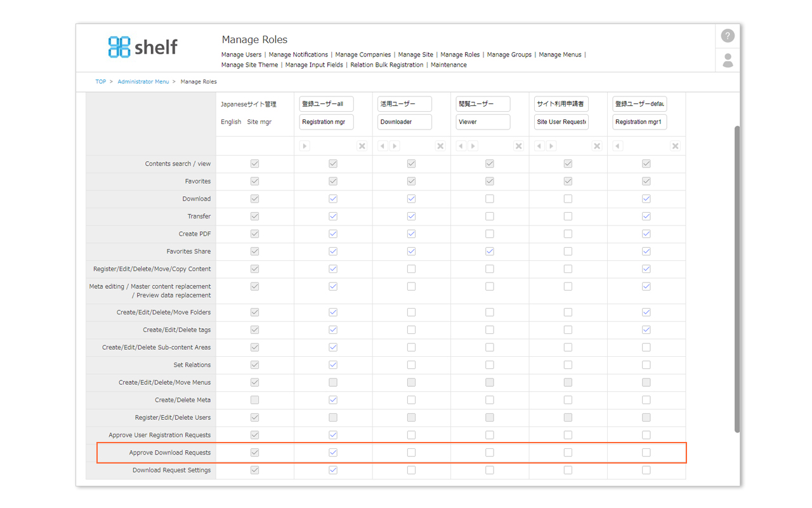Viewport: 812px width, 508px height.
Task: Go to Manage Site Theme
Action: pos(249,65)
